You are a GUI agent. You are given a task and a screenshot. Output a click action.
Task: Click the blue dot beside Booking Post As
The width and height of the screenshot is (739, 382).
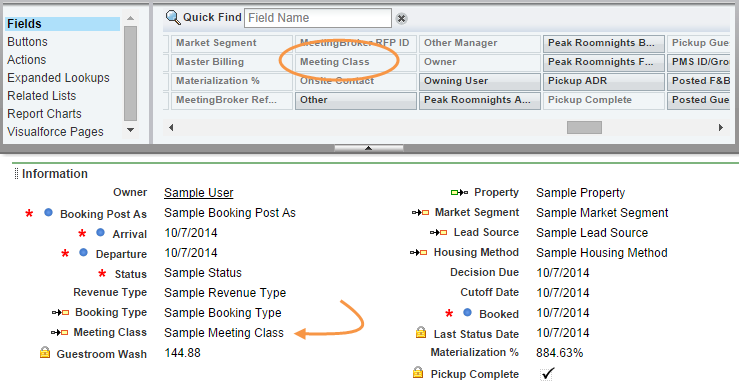[x=48, y=212]
